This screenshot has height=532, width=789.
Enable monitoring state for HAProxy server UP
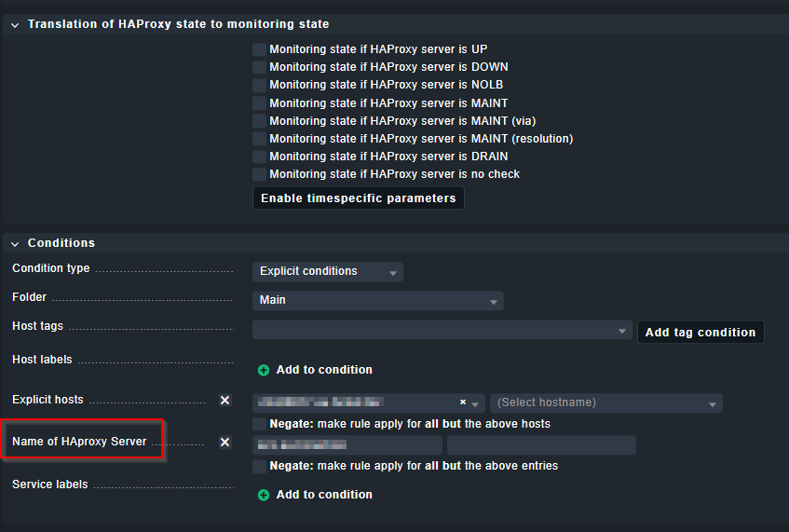pyautogui.click(x=260, y=49)
